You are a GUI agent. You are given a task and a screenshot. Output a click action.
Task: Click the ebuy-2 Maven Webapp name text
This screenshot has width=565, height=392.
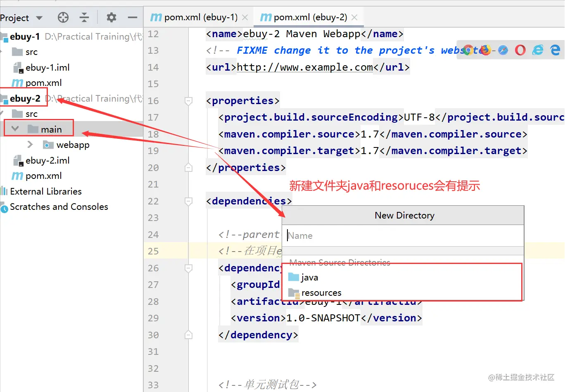coord(301,34)
